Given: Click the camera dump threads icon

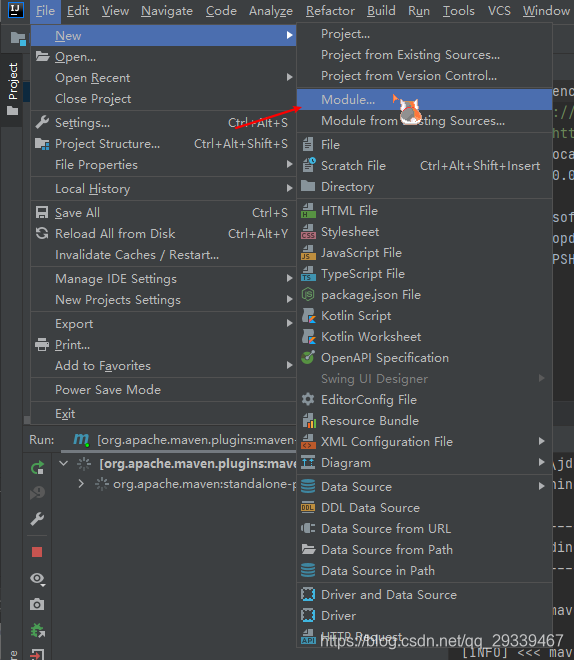Looking at the screenshot, I should pos(37,605).
